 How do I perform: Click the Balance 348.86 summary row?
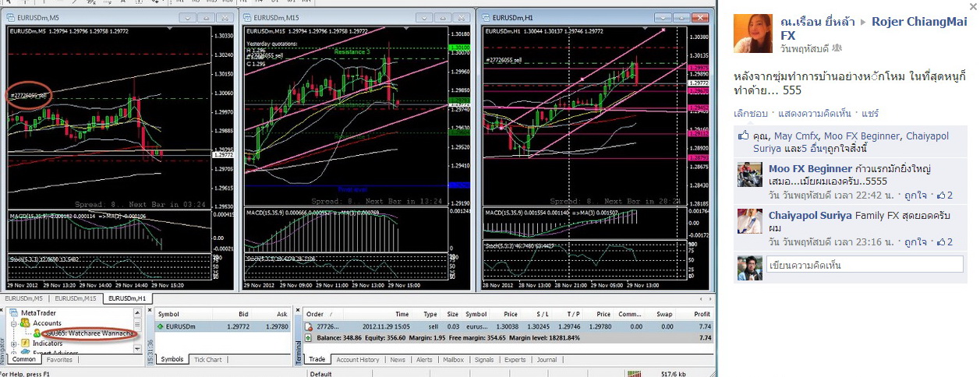tap(508, 338)
